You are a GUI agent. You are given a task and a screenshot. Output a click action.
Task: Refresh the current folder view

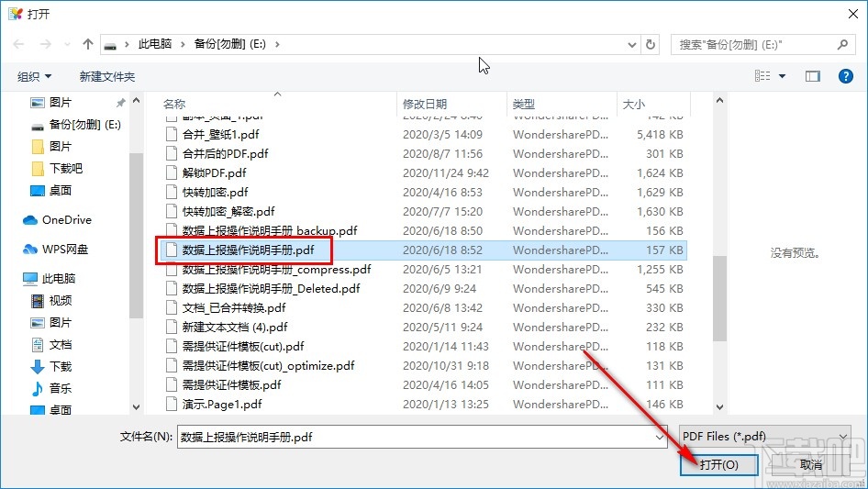click(651, 44)
